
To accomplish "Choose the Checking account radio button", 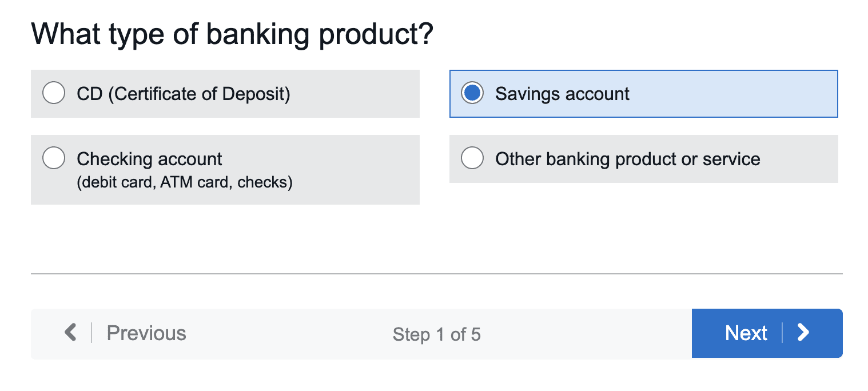I will click(x=54, y=158).
